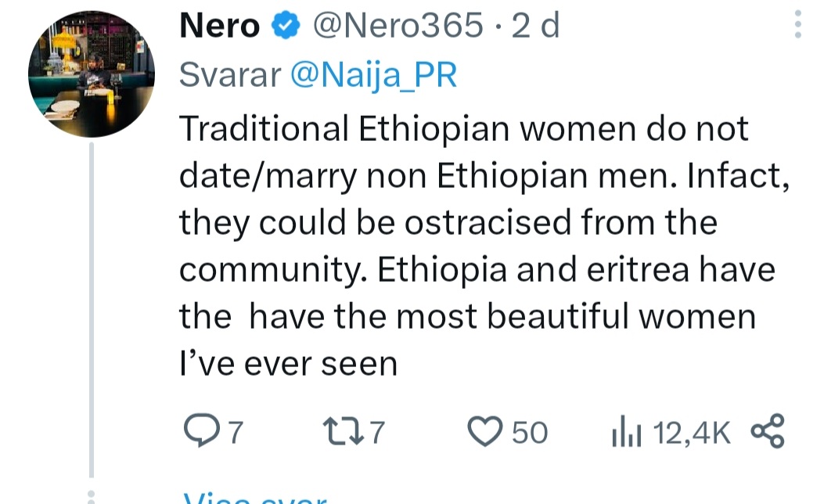Click the display name Nero
Image resolution: width=824 pixels, height=504 pixels.
point(220,25)
